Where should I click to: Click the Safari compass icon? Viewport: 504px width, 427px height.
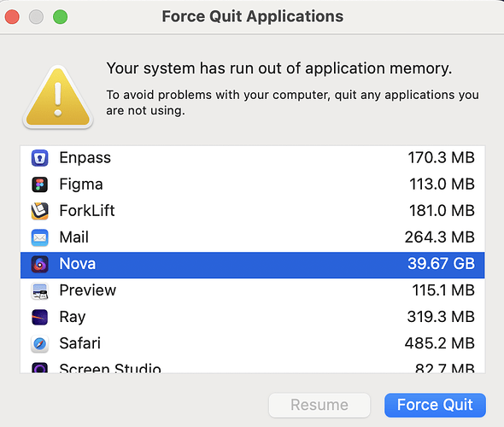tap(39, 344)
